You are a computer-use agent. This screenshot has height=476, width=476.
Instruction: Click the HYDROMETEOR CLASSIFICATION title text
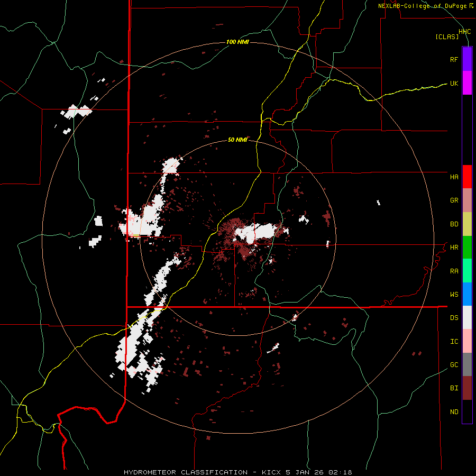[186, 472]
